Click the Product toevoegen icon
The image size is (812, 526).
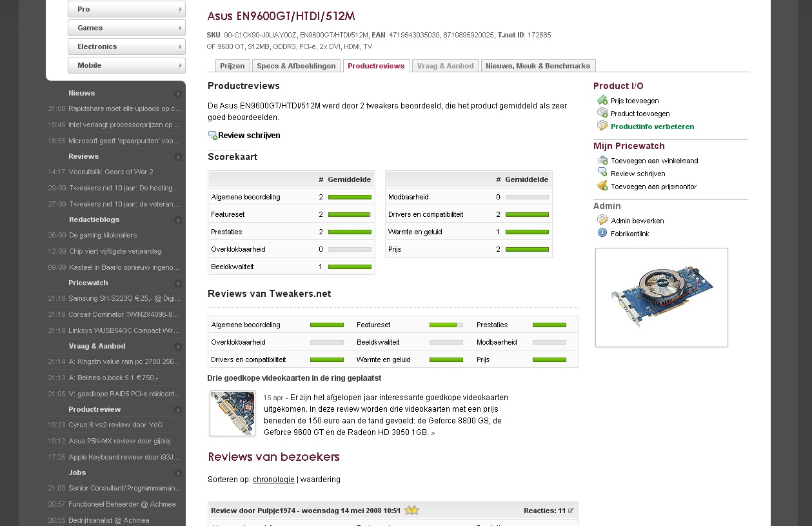pyautogui.click(x=602, y=113)
